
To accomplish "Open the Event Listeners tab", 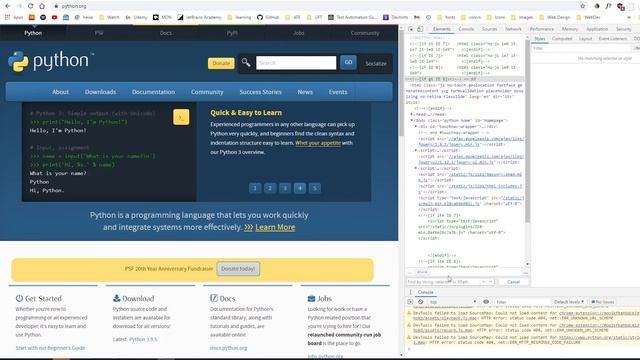I will click(x=613, y=38).
